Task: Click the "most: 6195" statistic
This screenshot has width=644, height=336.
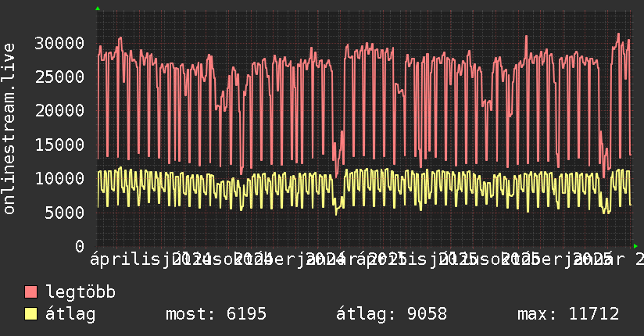Action: pyautogui.click(x=216, y=314)
